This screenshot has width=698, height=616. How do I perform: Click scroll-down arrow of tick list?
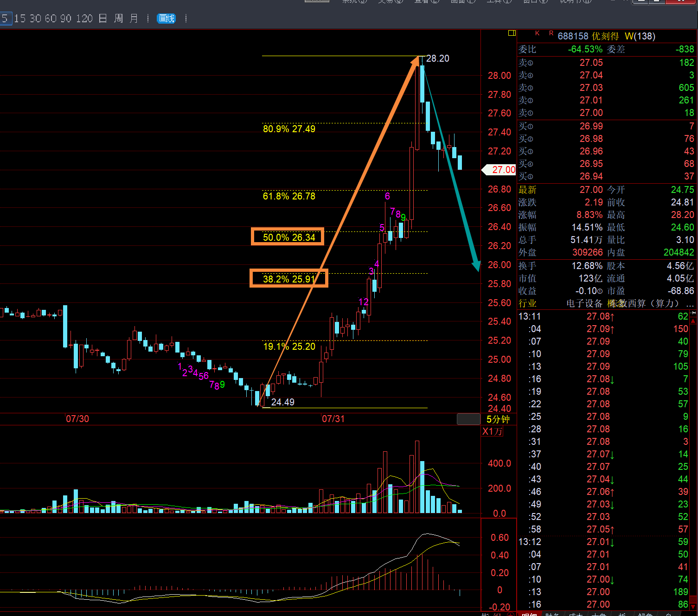coord(693,607)
